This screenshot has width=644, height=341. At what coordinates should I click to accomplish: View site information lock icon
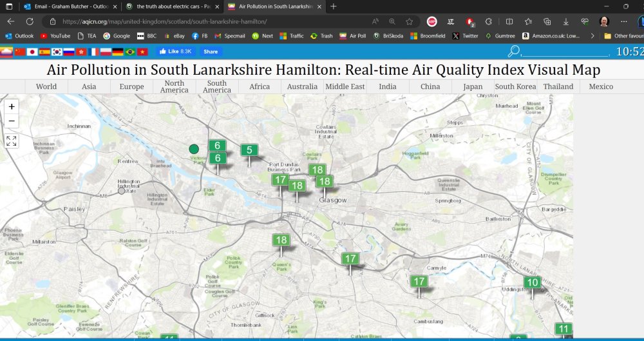click(52, 22)
